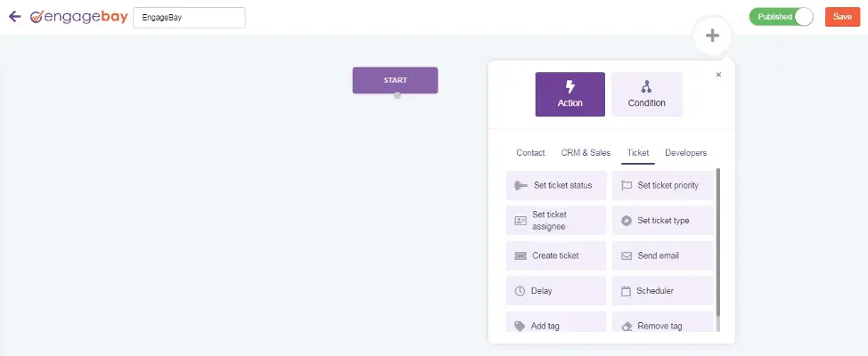Add the Send email action

663,255
